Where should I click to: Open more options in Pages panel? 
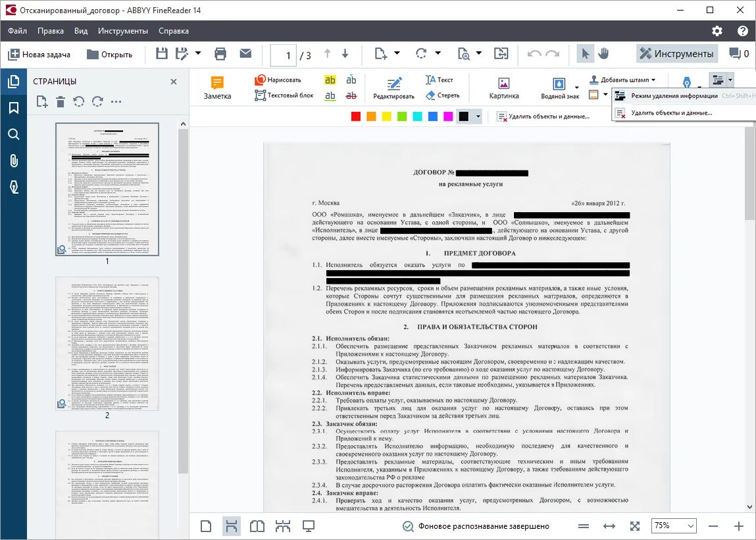[116, 102]
